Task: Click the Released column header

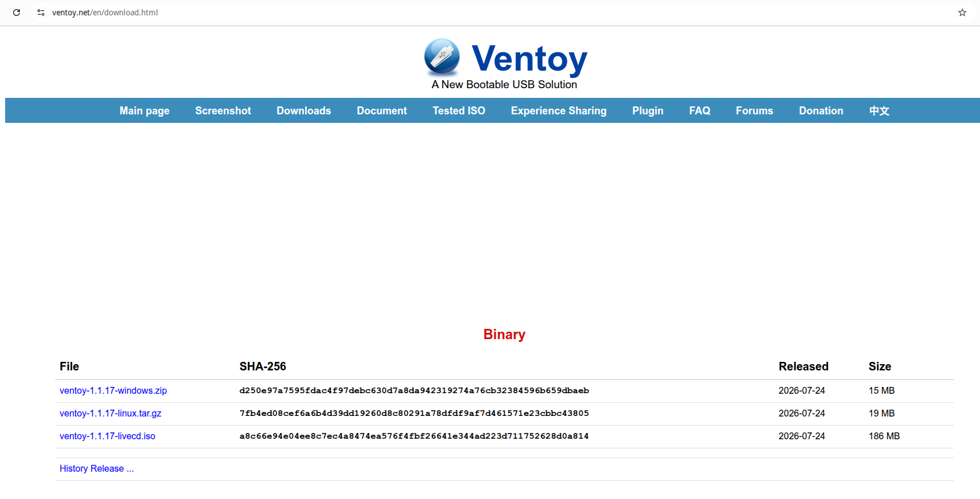Action: (804, 367)
